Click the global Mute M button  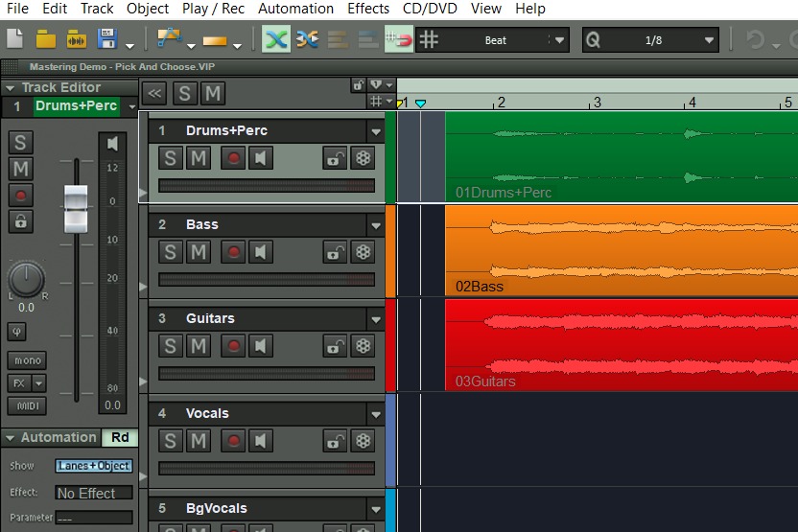click(x=213, y=94)
